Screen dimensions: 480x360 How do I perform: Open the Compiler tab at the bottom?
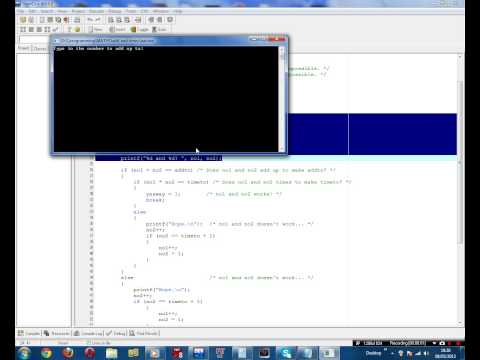click(29, 333)
